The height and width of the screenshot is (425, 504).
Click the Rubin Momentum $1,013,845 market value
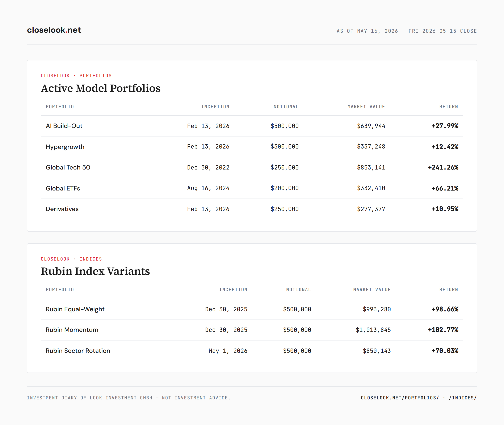pos(373,330)
